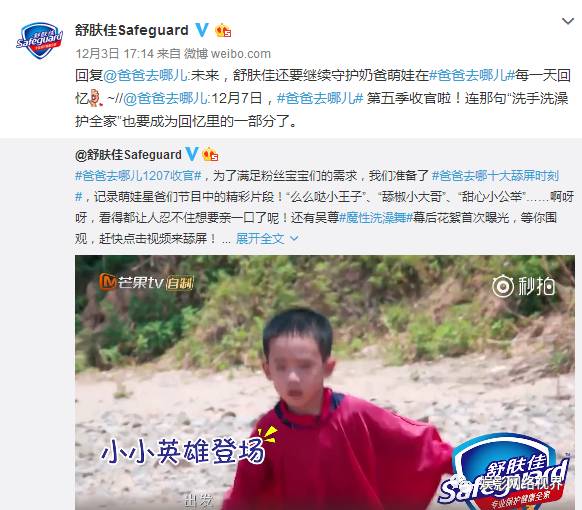Click the crown badge in reposted post header
The height and width of the screenshot is (510, 582).
210,154
